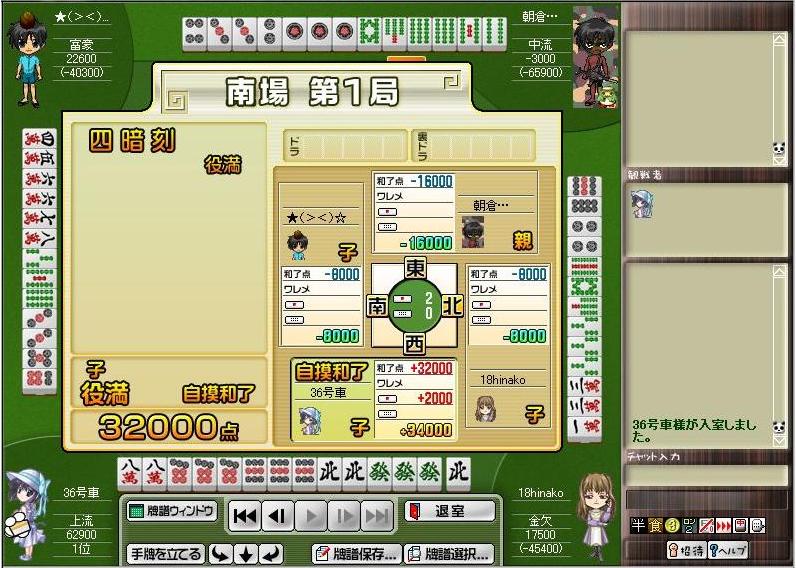The width and height of the screenshot is (796, 568).
Task: Open the ヘルプ help button
Action: pos(727,550)
